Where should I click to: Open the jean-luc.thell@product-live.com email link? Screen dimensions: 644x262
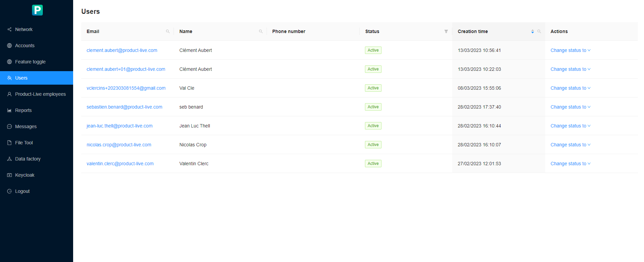click(x=119, y=126)
